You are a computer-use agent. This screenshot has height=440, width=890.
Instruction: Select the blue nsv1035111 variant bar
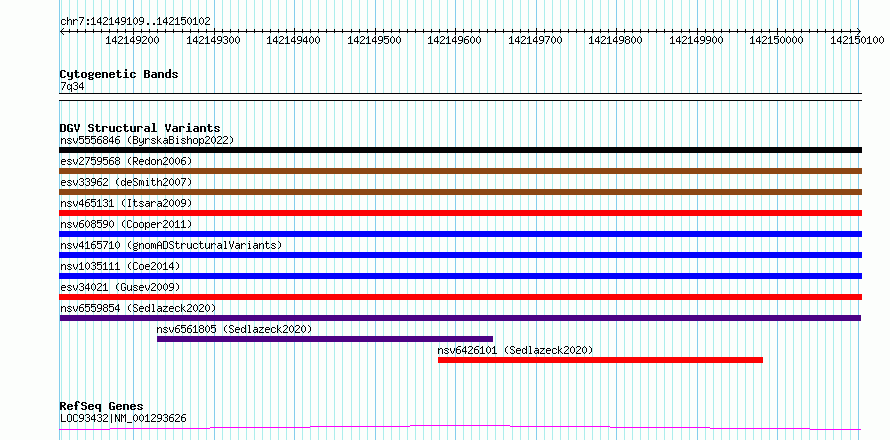tap(461, 276)
